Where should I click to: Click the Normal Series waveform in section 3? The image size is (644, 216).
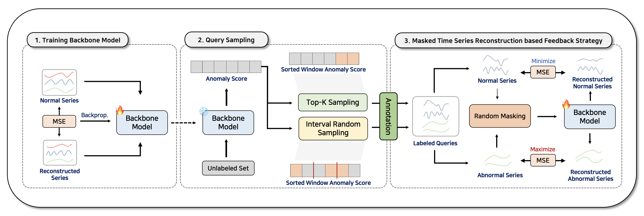[x=495, y=65]
